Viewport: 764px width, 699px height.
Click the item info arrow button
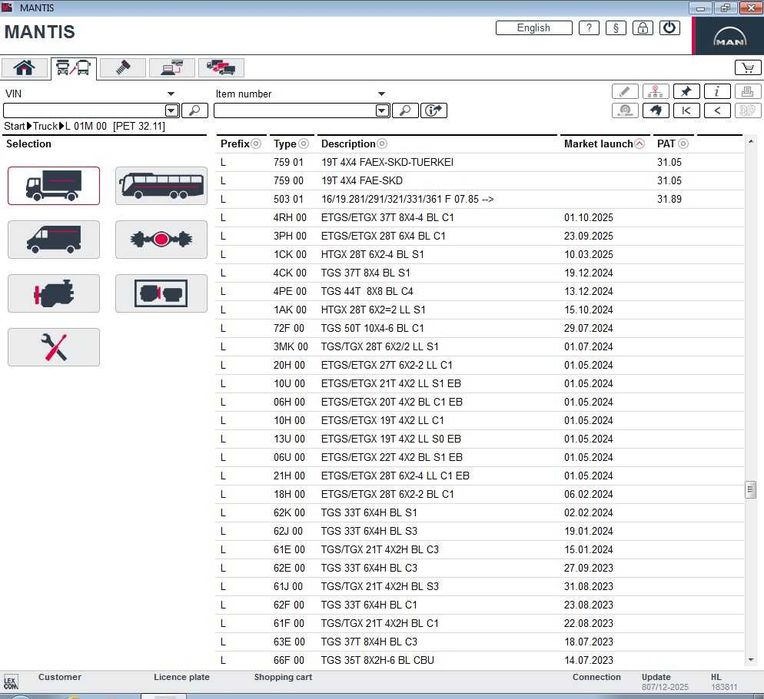(434, 111)
